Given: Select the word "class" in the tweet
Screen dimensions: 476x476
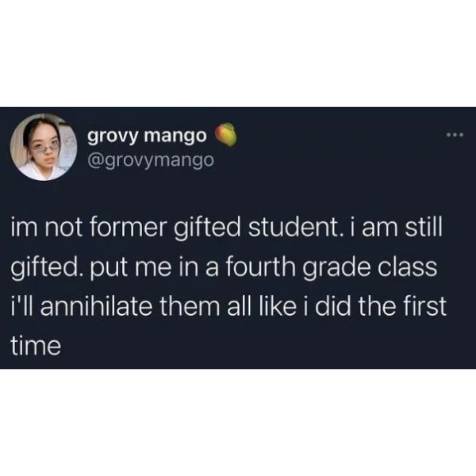Looking at the screenshot, I should point(408,267).
